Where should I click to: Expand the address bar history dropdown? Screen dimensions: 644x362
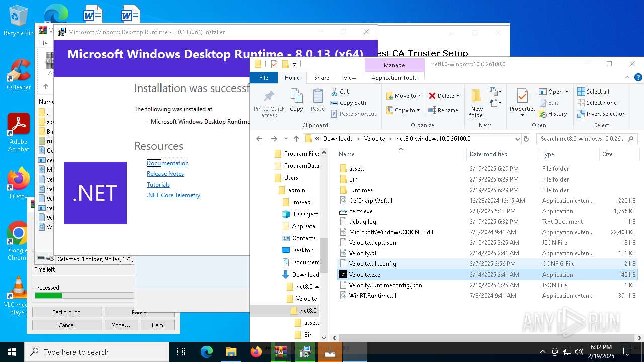point(517,139)
